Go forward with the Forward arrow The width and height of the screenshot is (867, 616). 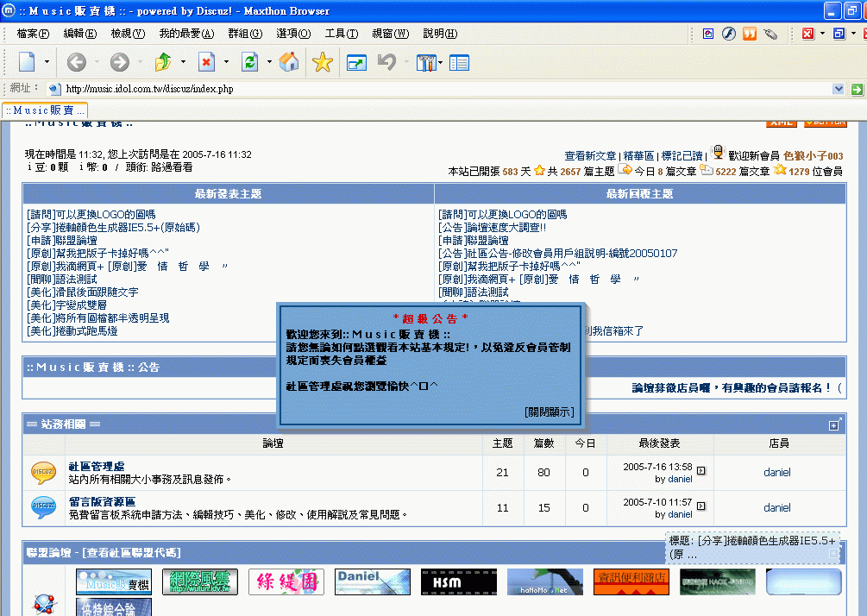pyautogui.click(x=119, y=62)
